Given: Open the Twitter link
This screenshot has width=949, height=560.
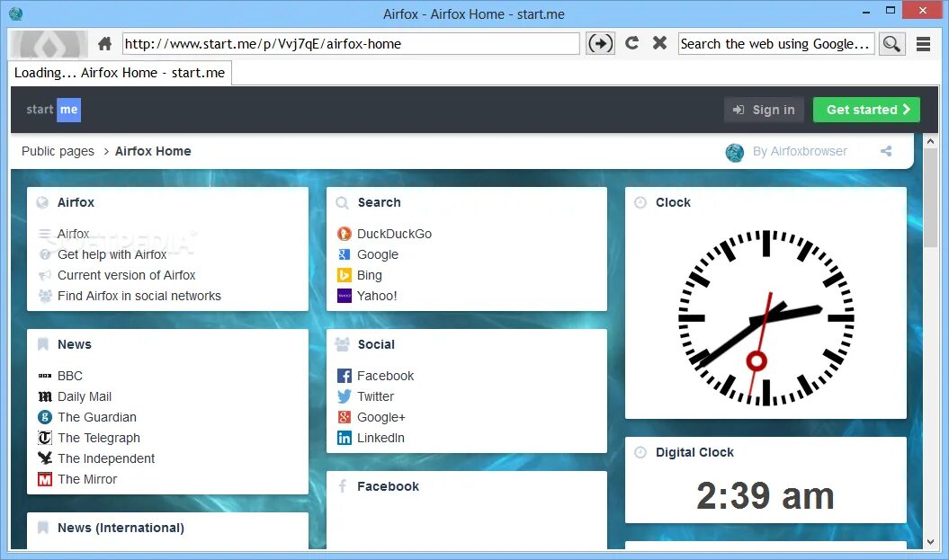Looking at the screenshot, I should pyautogui.click(x=375, y=396).
